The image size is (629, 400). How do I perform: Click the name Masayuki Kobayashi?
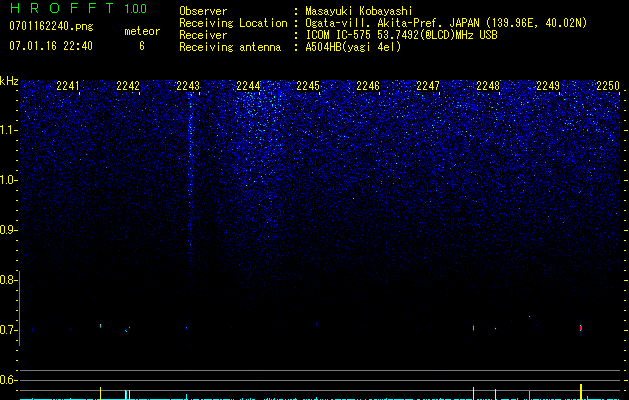359,11
